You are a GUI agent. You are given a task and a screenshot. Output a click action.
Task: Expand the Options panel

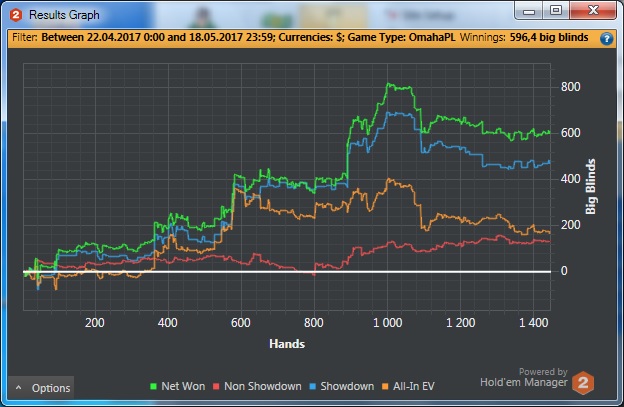(x=41, y=388)
